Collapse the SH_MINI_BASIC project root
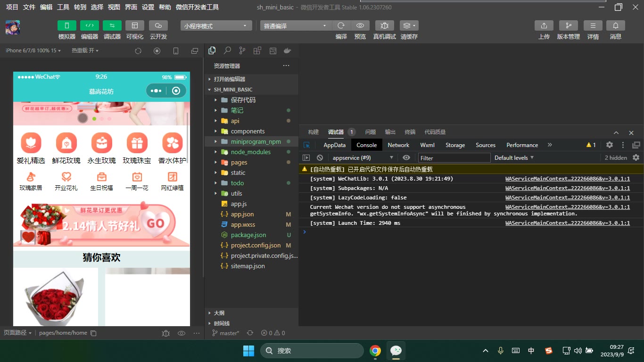This screenshot has height=362, width=644. pyautogui.click(x=252, y=90)
